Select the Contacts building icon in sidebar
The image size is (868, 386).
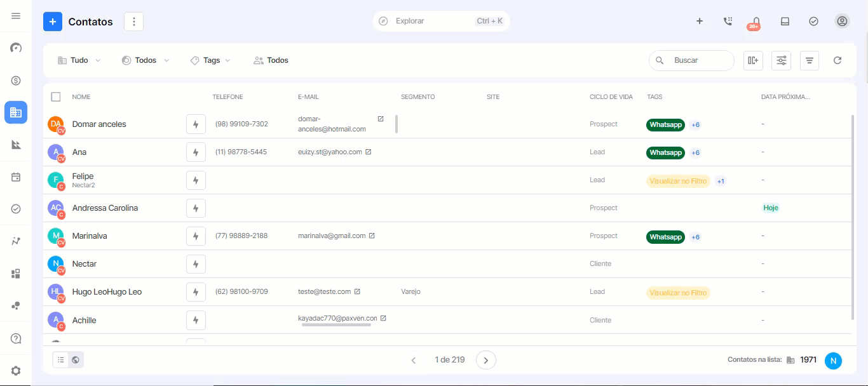coord(16,112)
